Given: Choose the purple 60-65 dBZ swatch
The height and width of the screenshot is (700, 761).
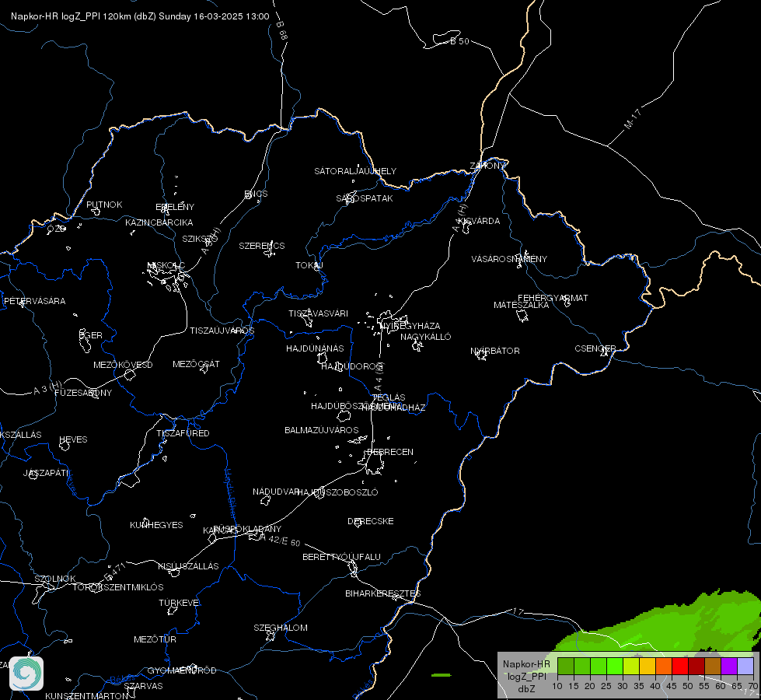Looking at the screenshot, I should 729,666.
